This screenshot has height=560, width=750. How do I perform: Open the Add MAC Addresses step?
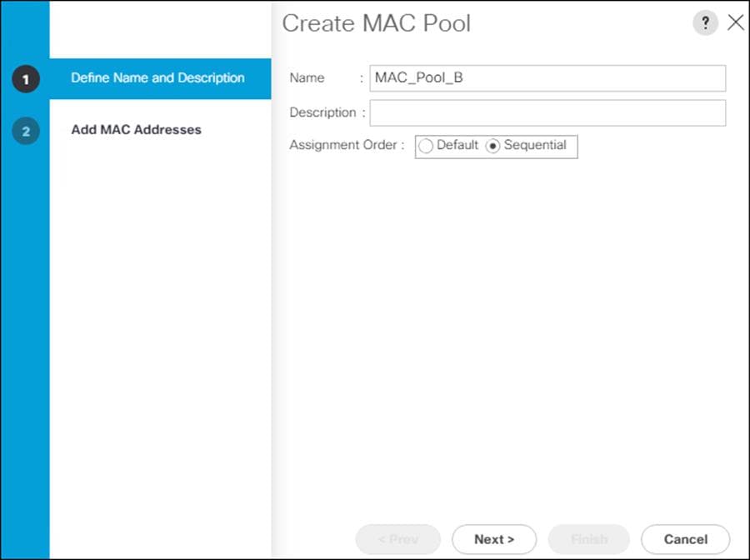tap(136, 130)
